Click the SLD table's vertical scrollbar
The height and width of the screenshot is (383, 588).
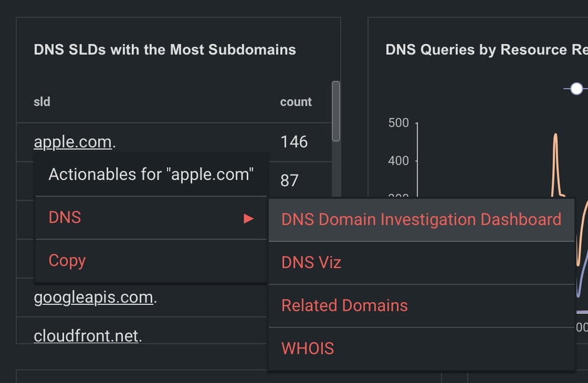tap(336, 112)
